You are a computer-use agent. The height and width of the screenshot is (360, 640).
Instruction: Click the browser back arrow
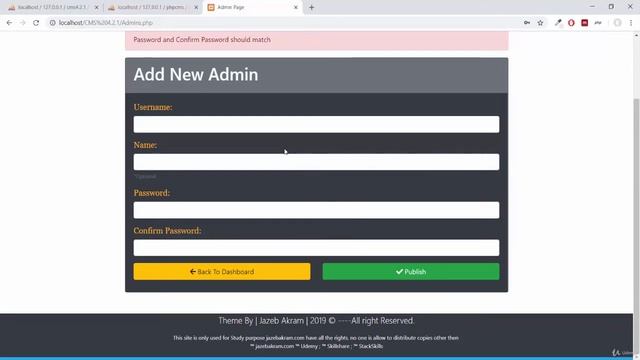pyautogui.click(x=9, y=23)
